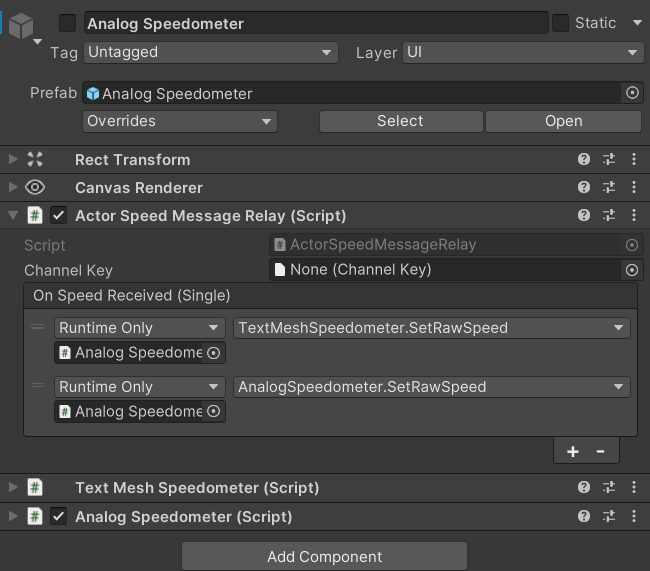The height and width of the screenshot is (571, 650).
Task: Open Analog Speedometer script help icon
Action: tap(584, 516)
